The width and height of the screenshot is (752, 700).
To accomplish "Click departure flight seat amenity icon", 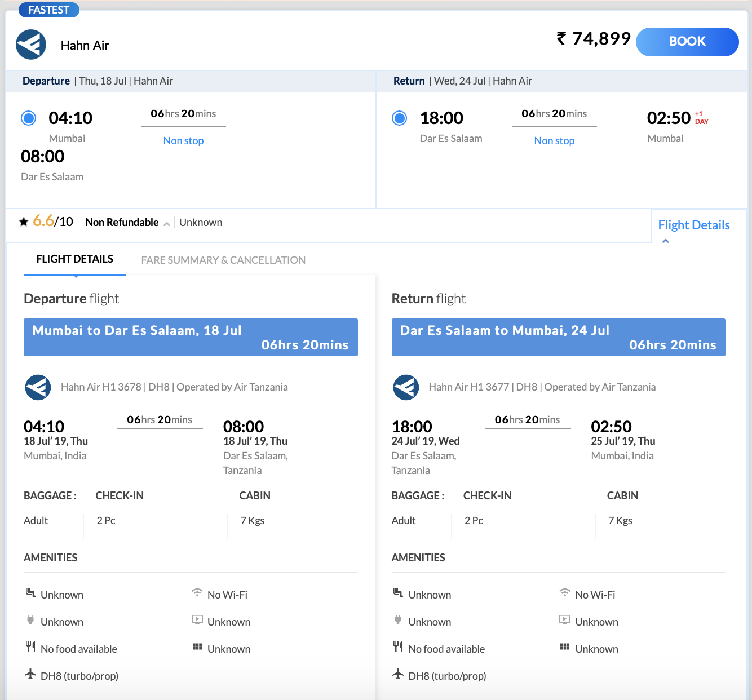I will pyautogui.click(x=30, y=592).
